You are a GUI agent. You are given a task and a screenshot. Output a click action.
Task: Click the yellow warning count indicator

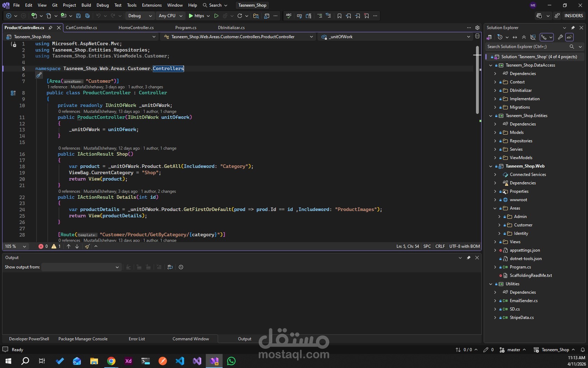pos(56,246)
